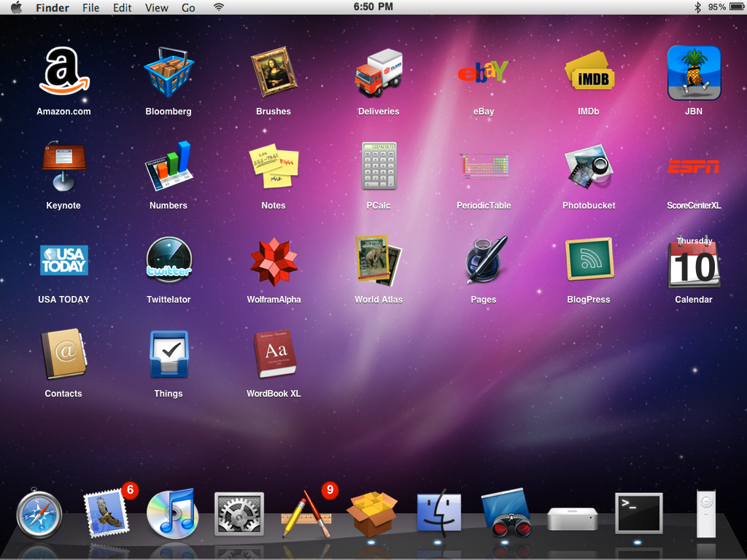Launch iTunes music disc in dock
This screenshot has height=560, width=747.
(171, 514)
